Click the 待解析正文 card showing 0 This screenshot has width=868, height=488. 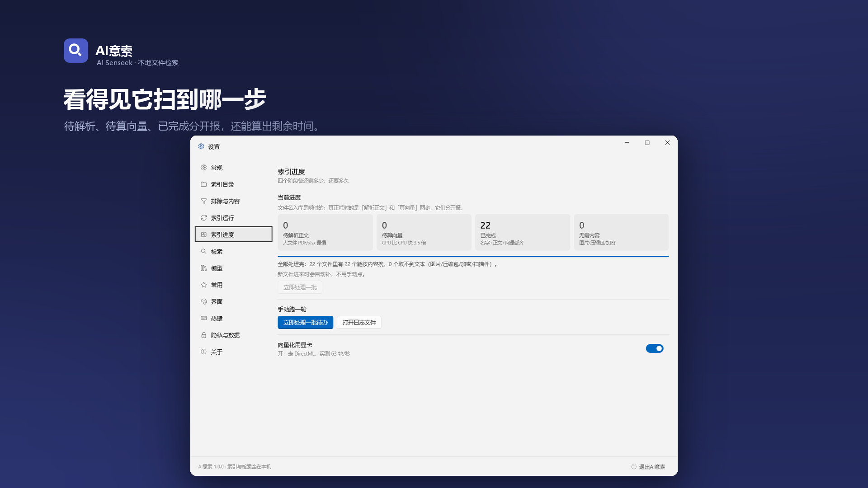(x=325, y=232)
